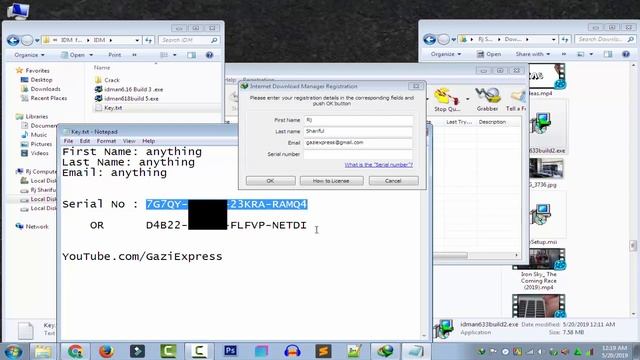This screenshot has height=360, width=640.
Task: Open recent pages dropdown in IDM folder Explorer
Action: (37, 40)
